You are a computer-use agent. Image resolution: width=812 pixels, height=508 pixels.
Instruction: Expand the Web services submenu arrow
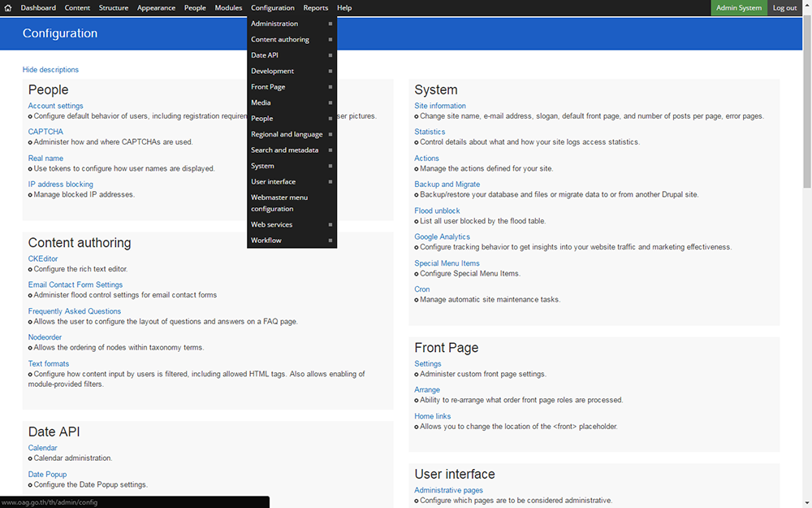coord(330,224)
